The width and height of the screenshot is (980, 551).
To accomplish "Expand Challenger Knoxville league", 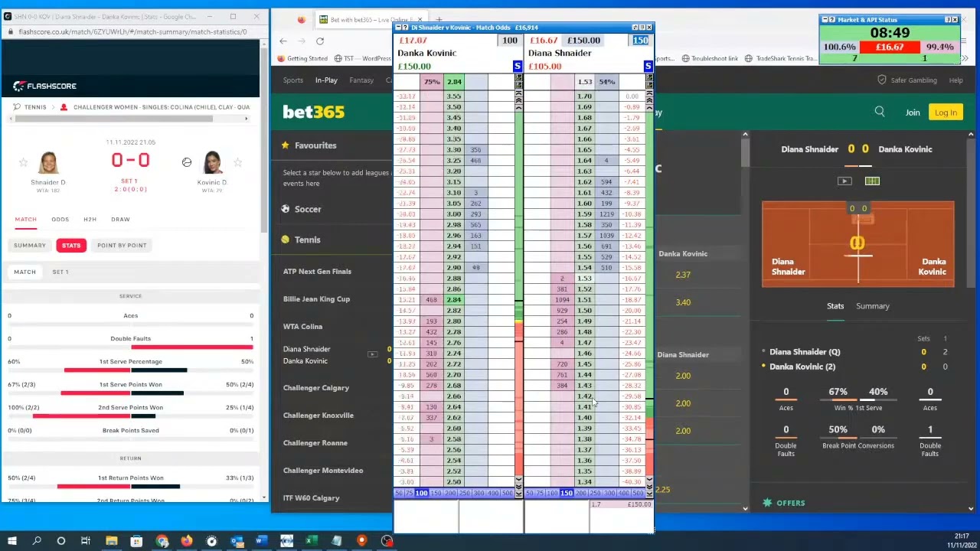I will pos(318,416).
